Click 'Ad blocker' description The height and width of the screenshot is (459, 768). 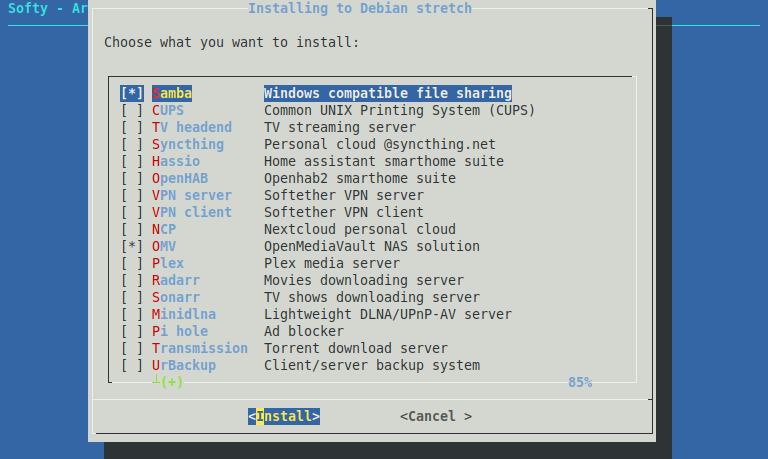tap(304, 331)
